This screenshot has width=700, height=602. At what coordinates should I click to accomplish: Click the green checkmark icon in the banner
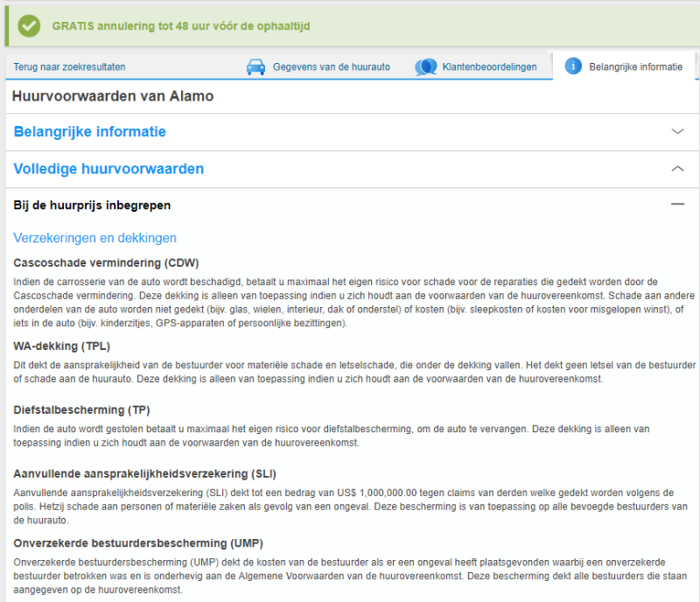click(30, 25)
